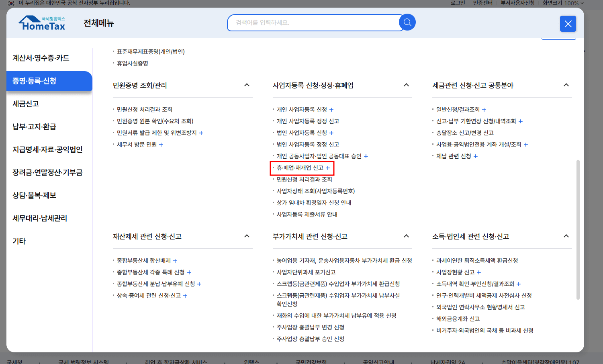Open the 로그인 link
This screenshot has height=364, width=603.
[x=457, y=3]
